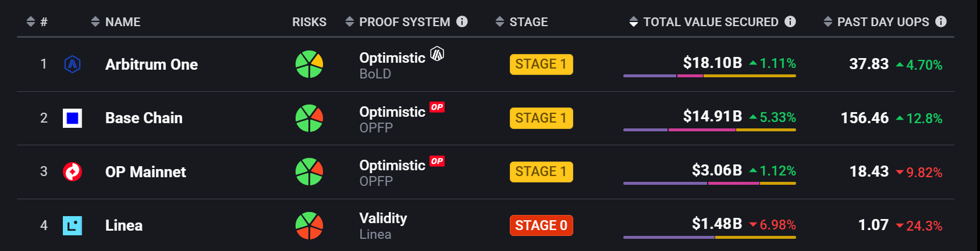
Task: Sort by Past Day UOPS column
Action: [x=876, y=22]
